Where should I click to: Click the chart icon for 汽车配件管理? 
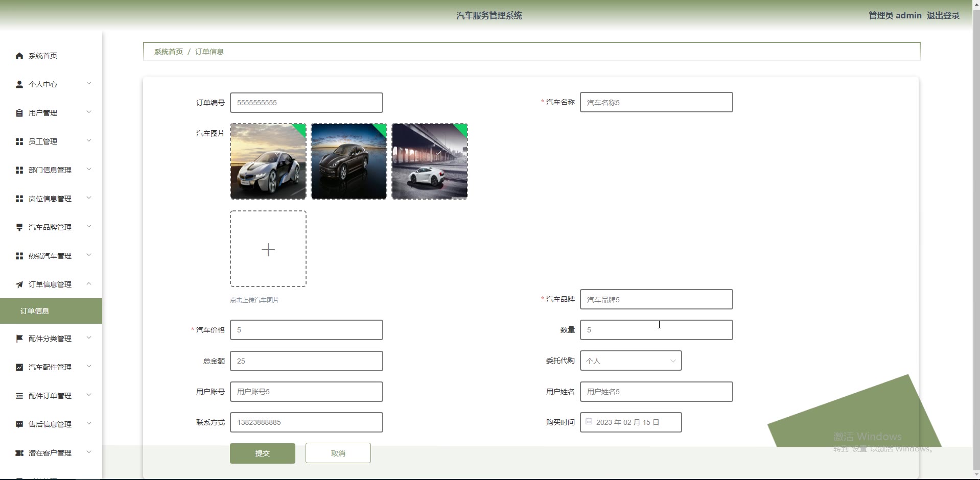coord(19,367)
